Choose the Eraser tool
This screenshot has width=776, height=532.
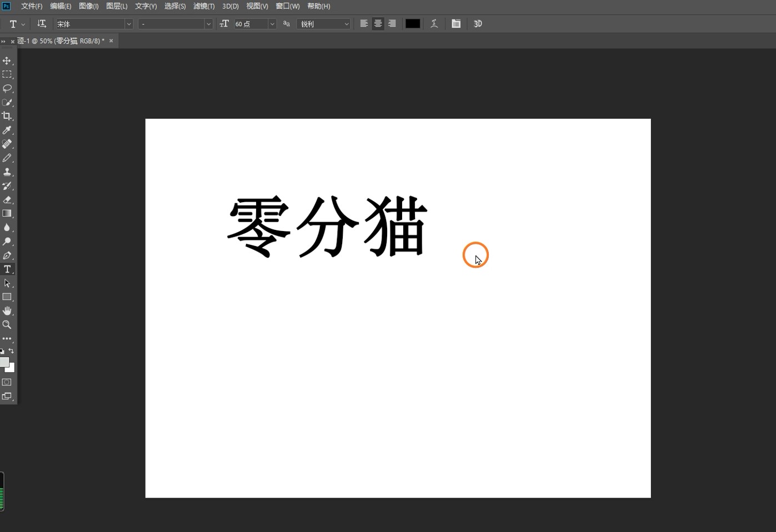pyautogui.click(x=7, y=200)
